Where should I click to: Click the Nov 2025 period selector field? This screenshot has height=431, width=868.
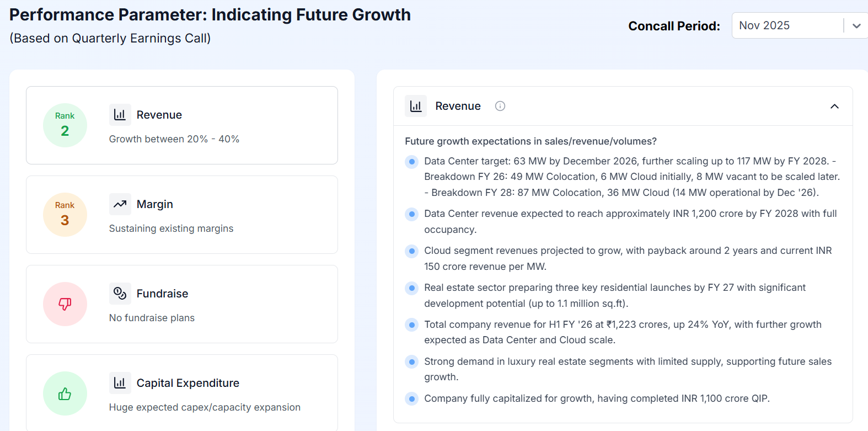[787, 26]
